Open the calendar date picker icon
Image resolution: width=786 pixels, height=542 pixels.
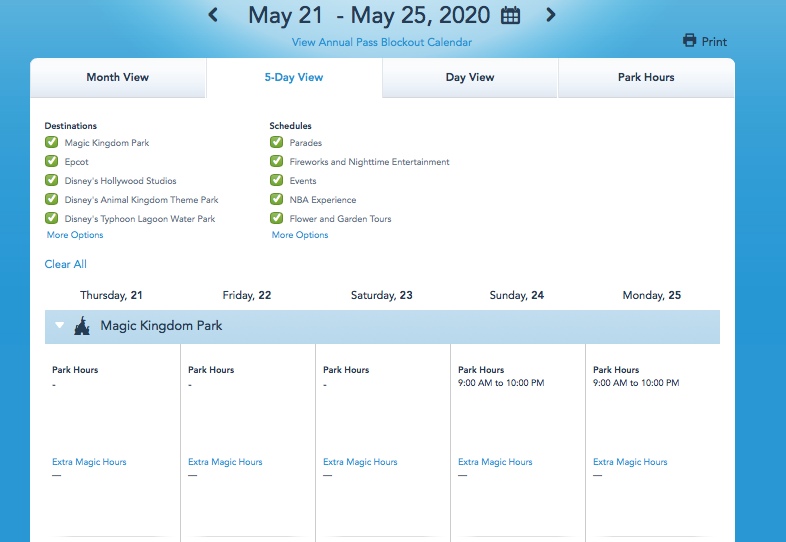pos(510,15)
